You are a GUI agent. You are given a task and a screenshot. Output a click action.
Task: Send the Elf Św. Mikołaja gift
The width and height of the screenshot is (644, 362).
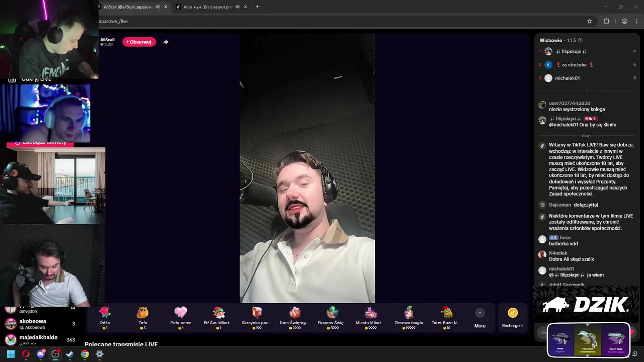tap(218, 318)
